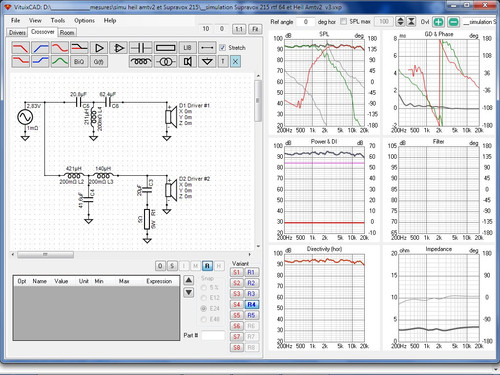Select the E48 snap radio button
Screen dimensions: 500x375
coord(203,319)
